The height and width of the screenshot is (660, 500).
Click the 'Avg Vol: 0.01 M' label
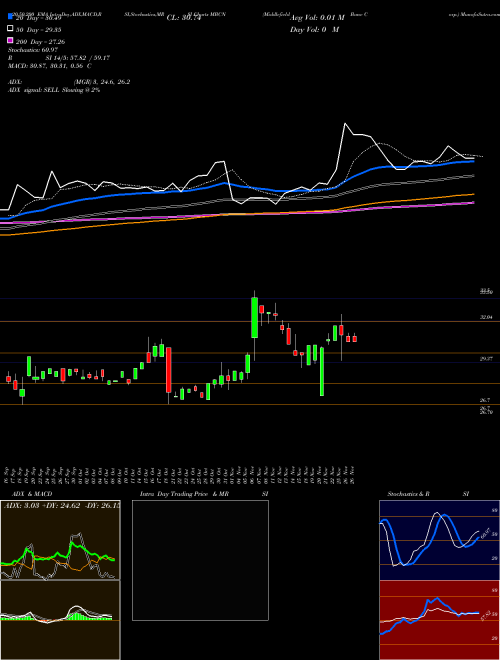pos(317,17)
